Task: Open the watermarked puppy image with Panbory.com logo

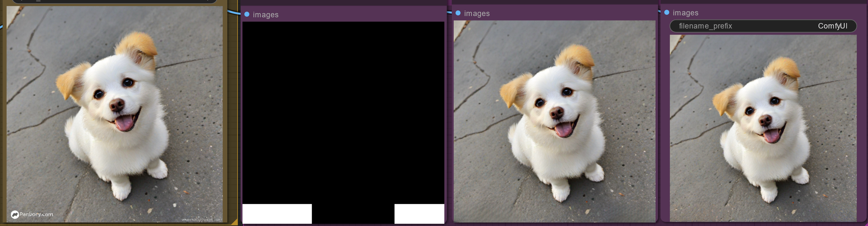Action: pyautogui.click(x=114, y=114)
